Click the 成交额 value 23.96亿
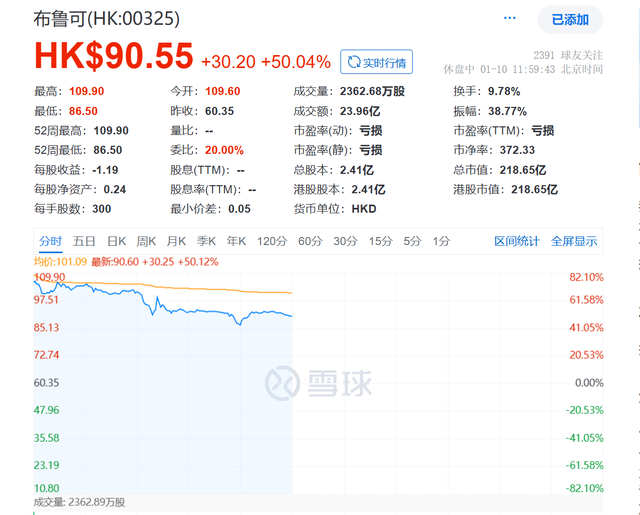 point(360,111)
